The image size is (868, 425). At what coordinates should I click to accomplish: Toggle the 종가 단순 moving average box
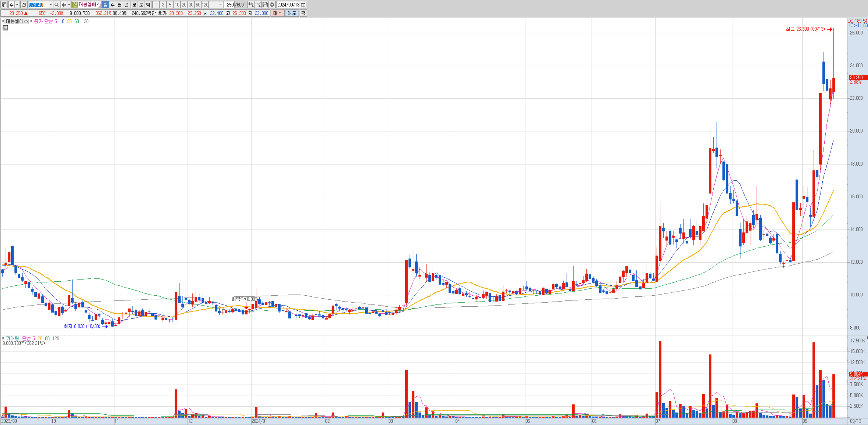31,21
